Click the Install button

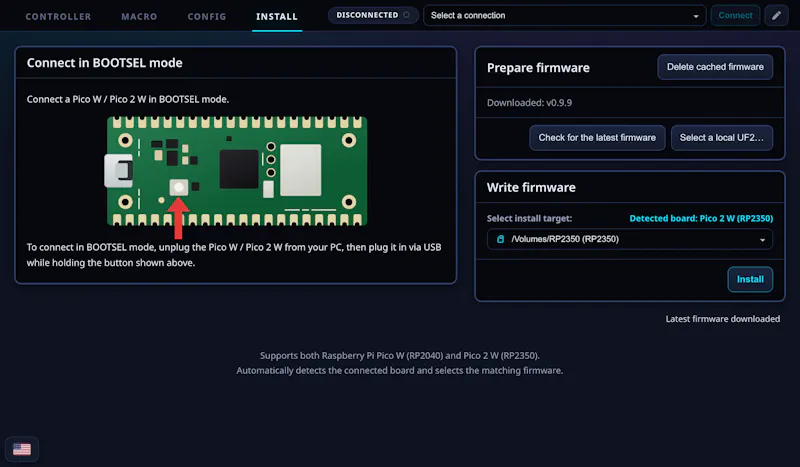pyautogui.click(x=750, y=279)
